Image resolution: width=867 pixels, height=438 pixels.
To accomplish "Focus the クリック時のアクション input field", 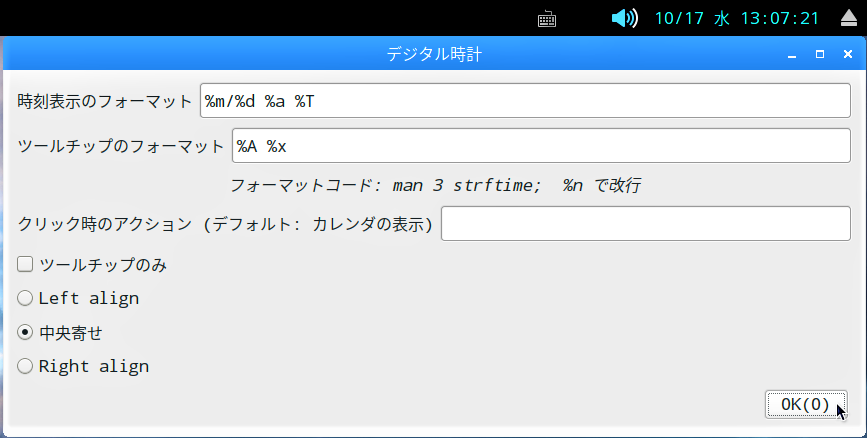I will (x=645, y=223).
